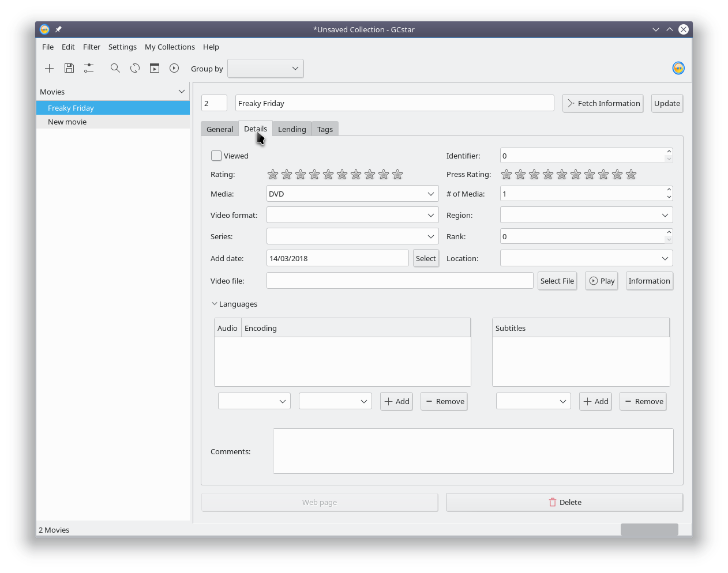
Task: Click the circular refresh toolbar icon
Action: point(135,69)
